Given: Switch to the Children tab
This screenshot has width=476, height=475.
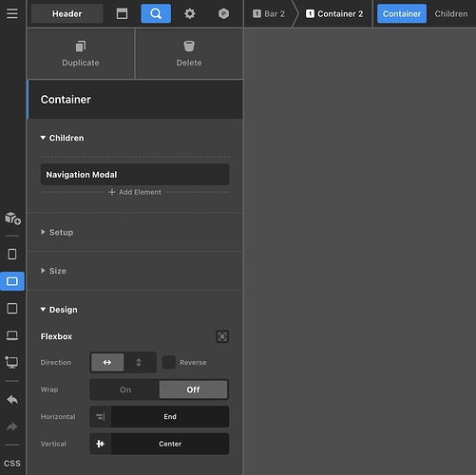Looking at the screenshot, I should pos(451,13).
